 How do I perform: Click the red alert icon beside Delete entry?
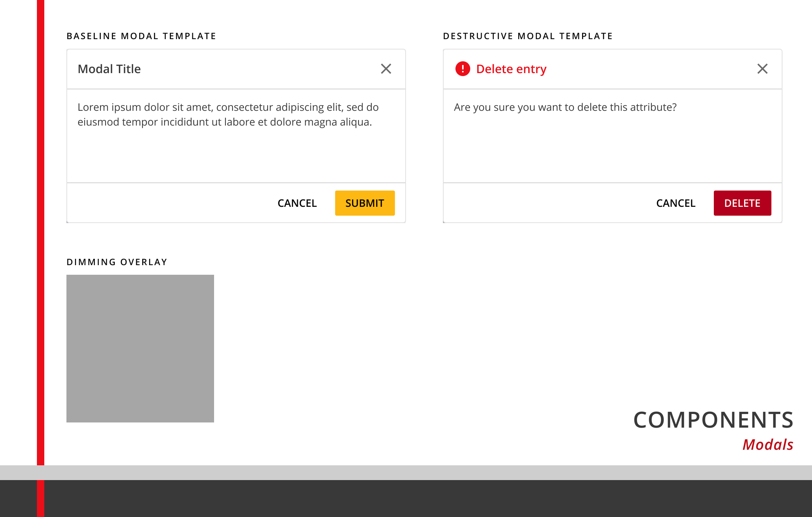point(462,69)
